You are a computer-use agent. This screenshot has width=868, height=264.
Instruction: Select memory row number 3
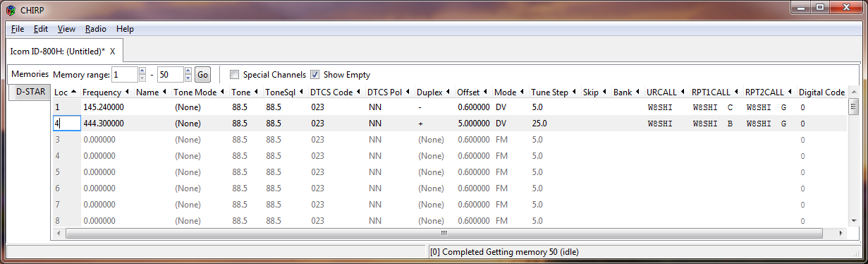67,140
